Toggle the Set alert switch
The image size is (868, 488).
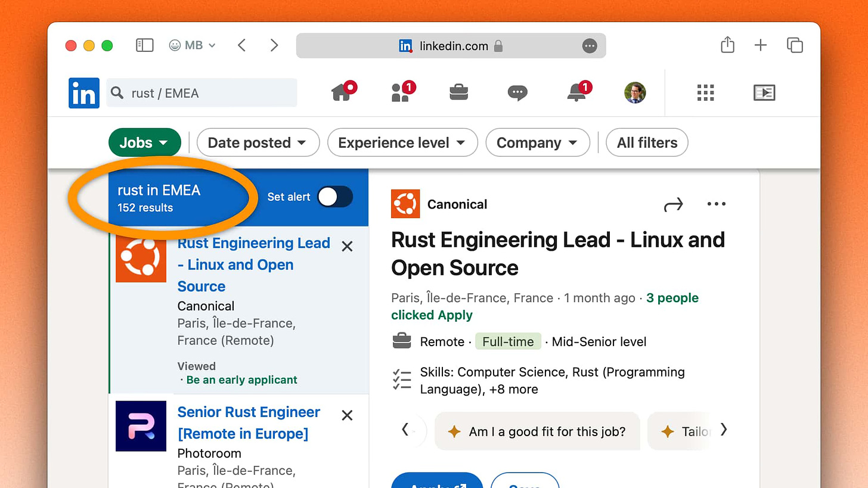[334, 197]
